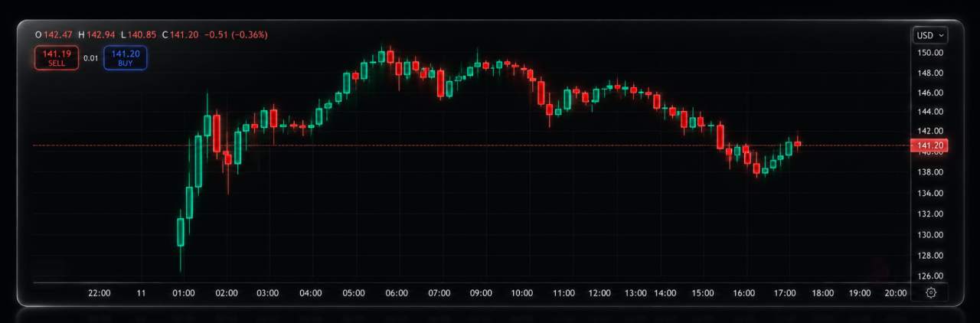Select the low price L 140.85
This screenshot has width=980, height=323.
(x=139, y=34)
